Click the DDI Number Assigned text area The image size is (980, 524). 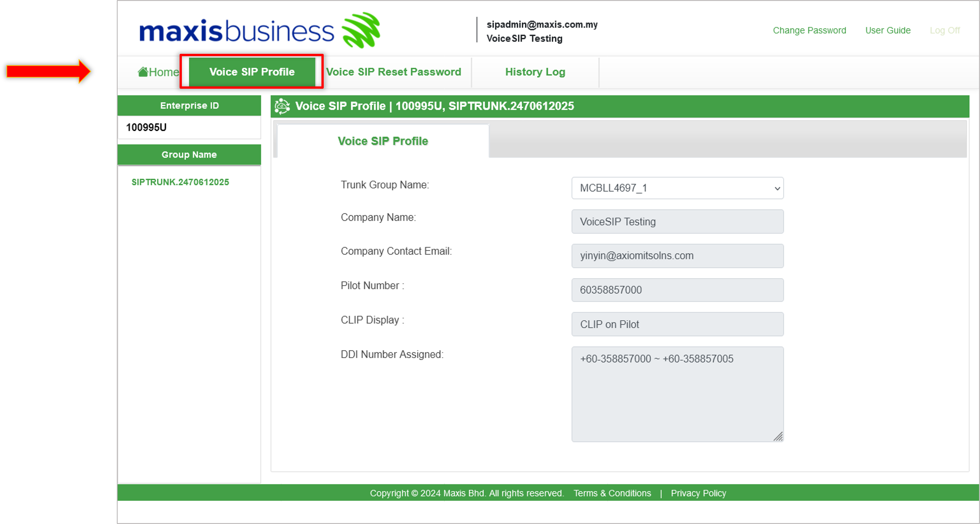(677, 393)
